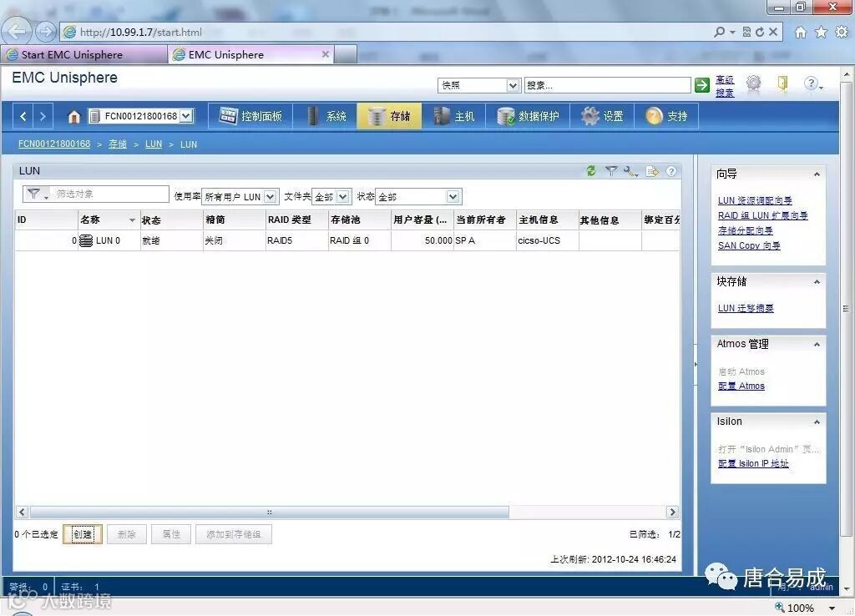Open browser tools gear icon

coord(842,33)
